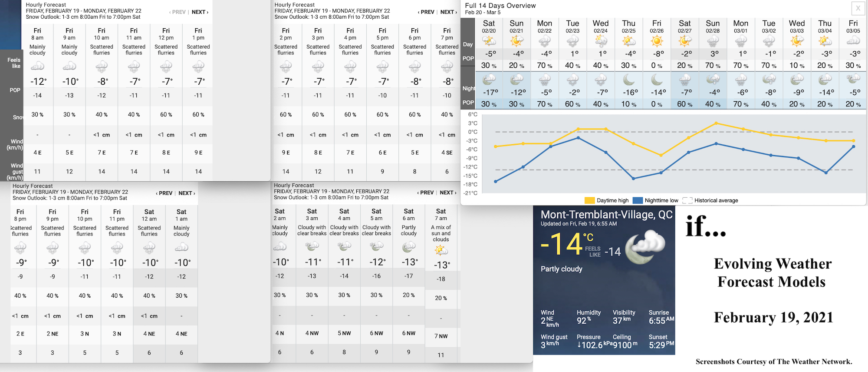Click the Sun 02/28 daytime high chart point
The height and width of the screenshot is (372, 868).
(x=716, y=123)
